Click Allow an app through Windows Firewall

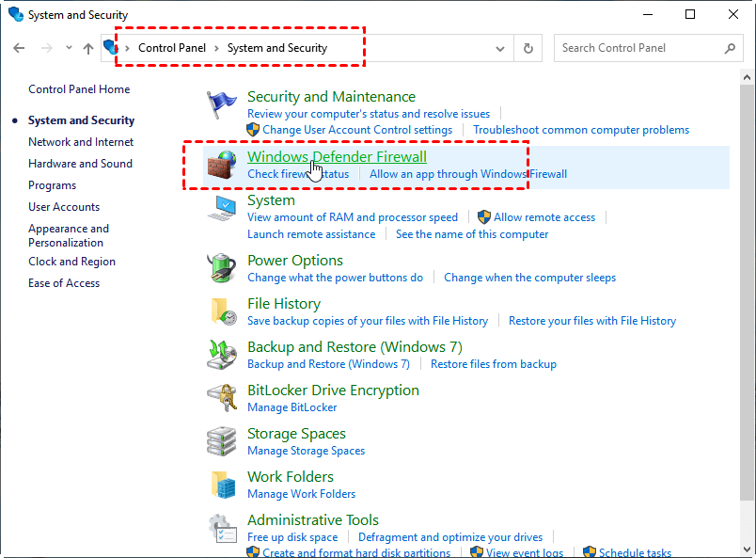point(468,174)
